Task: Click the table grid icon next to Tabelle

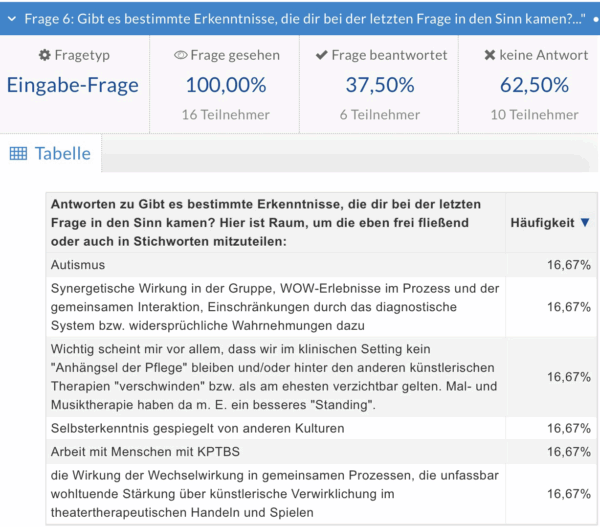Action: click(x=18, y=153)
